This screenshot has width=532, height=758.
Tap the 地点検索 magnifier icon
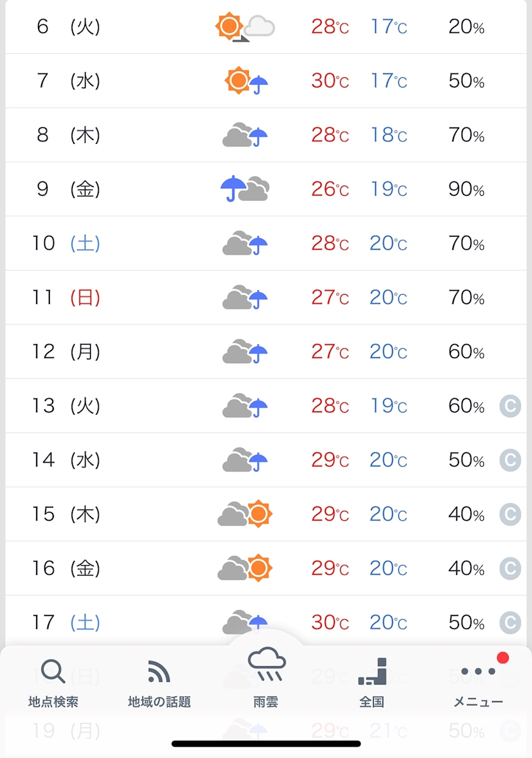point(53,672)
